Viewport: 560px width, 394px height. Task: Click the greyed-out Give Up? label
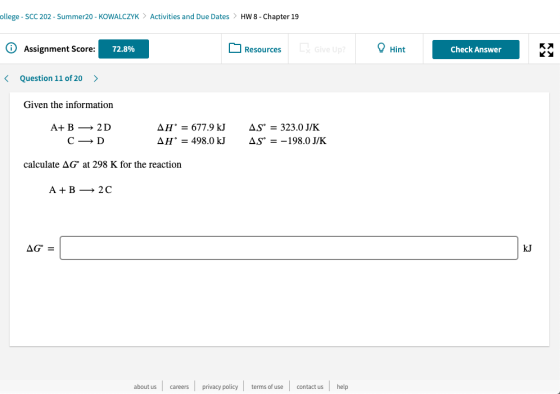tap(330, 50)
